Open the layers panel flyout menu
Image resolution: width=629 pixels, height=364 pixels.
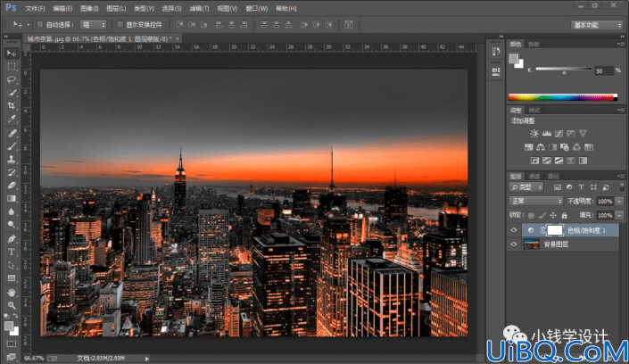click(x=621, y=176)
